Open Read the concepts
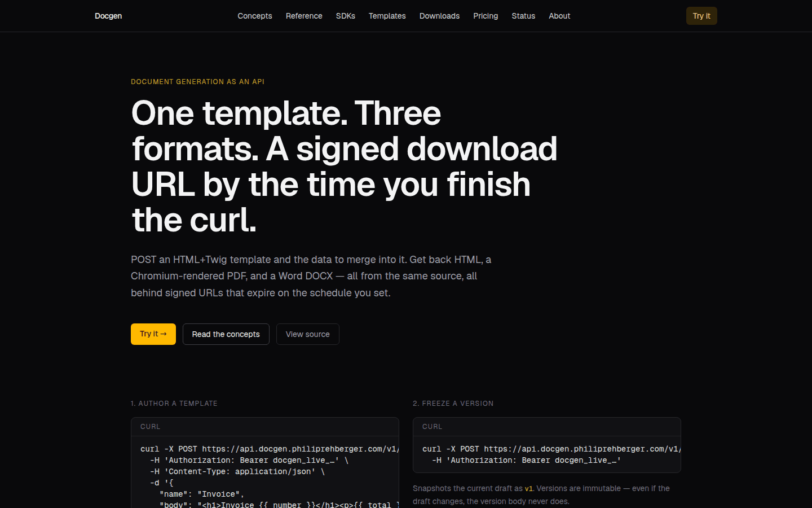Viewport: 812px width, 508px height. click(x=226, y=334)
